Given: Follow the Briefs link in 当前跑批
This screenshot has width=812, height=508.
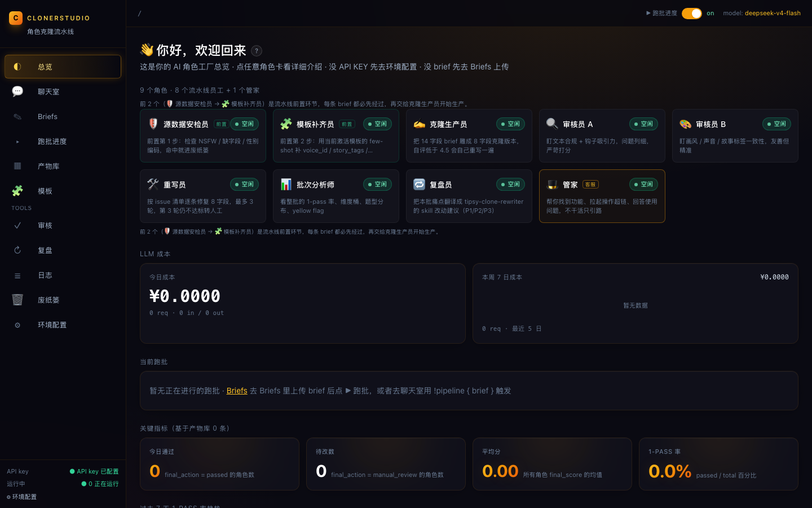Looking at the screenshot, I should pos(237,391).
